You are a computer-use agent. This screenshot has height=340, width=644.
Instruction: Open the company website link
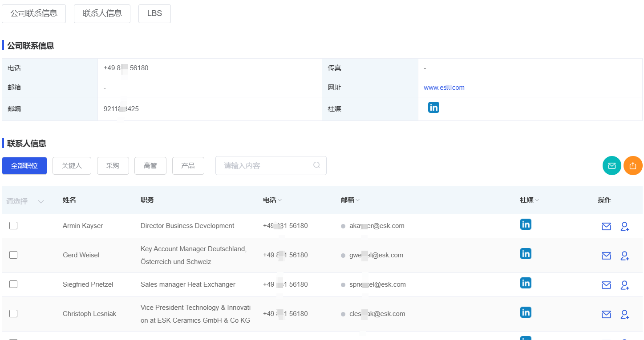click(444, 88)
